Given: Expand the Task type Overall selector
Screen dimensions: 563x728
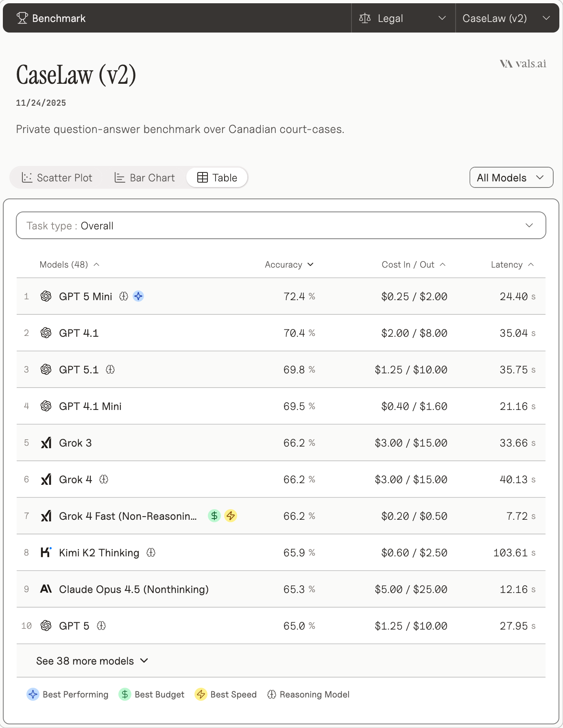Looking at the screenshot, I should tap(281, 226).
